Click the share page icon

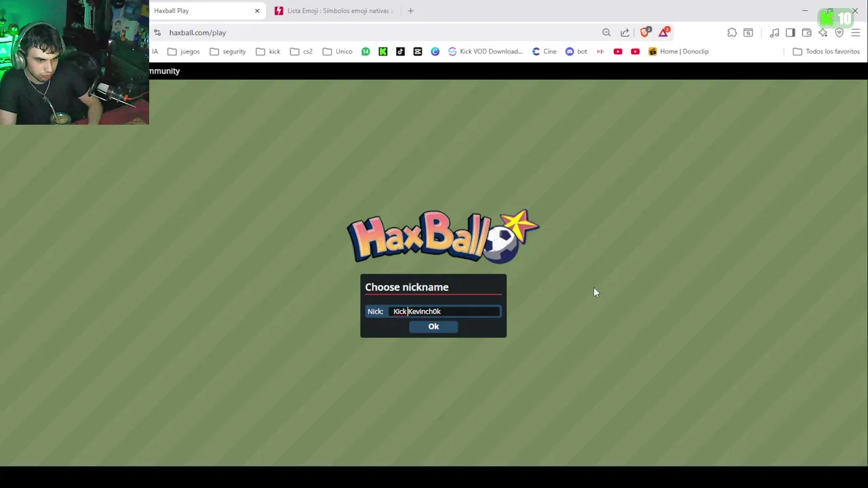tap(625, 33)
